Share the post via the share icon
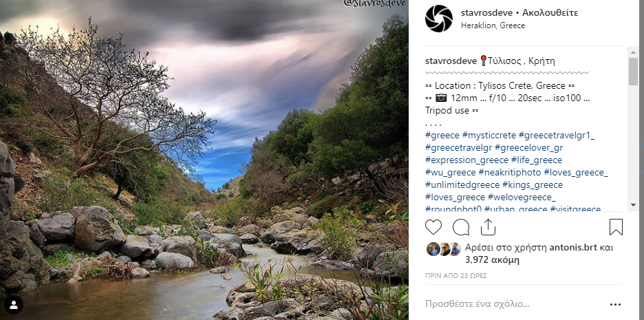Screen dimensions: 644x320 point(488,226)
